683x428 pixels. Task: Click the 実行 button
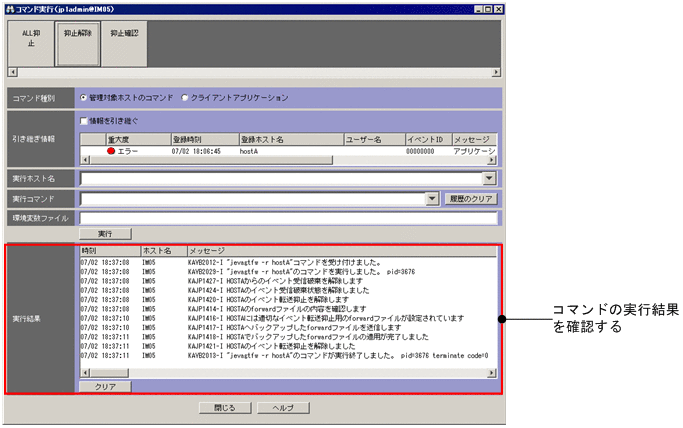105,234
